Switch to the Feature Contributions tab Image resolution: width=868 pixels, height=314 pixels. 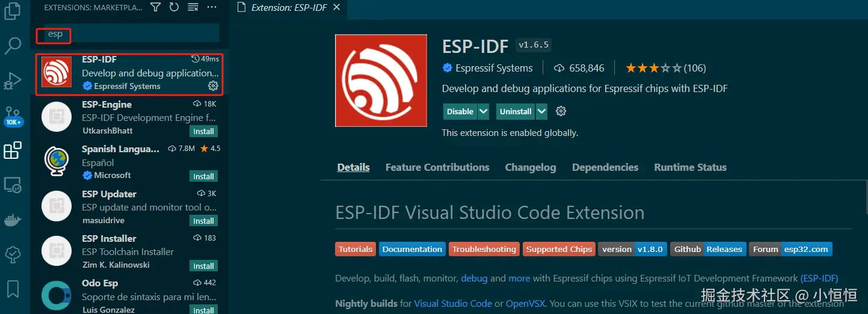click(437, 167)
